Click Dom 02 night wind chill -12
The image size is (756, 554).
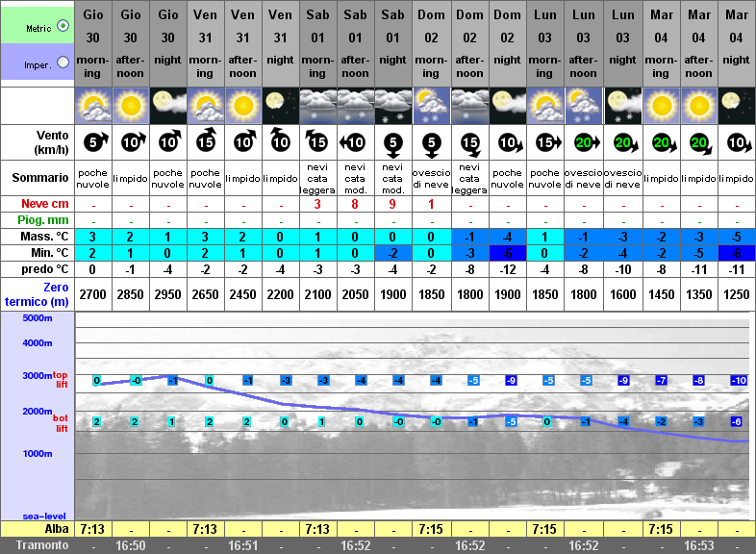(x=508, y=269)
